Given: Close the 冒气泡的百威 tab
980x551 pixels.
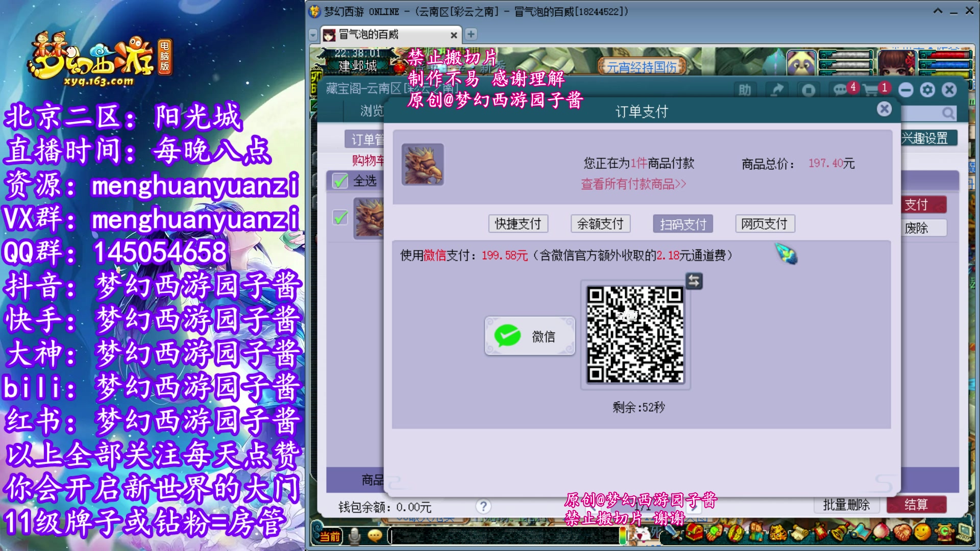Looking at the screenshot, I should pos(453,35).
